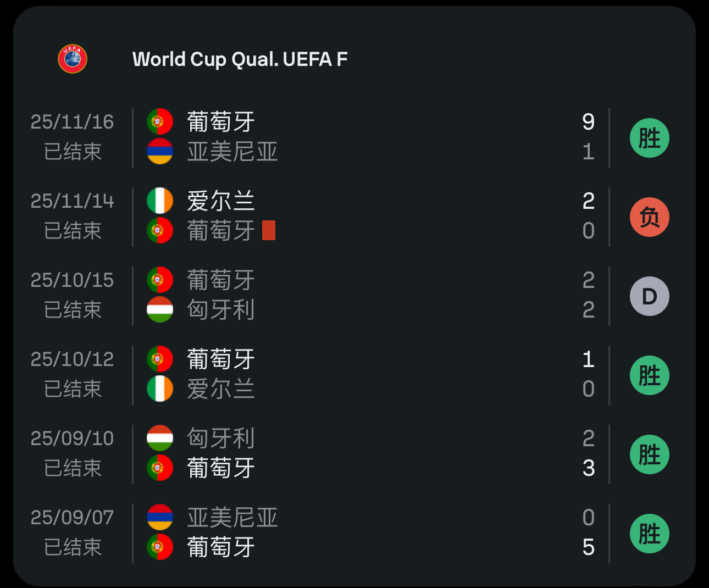
Task: Click the gray D draw badge
Action: [649, 296]
